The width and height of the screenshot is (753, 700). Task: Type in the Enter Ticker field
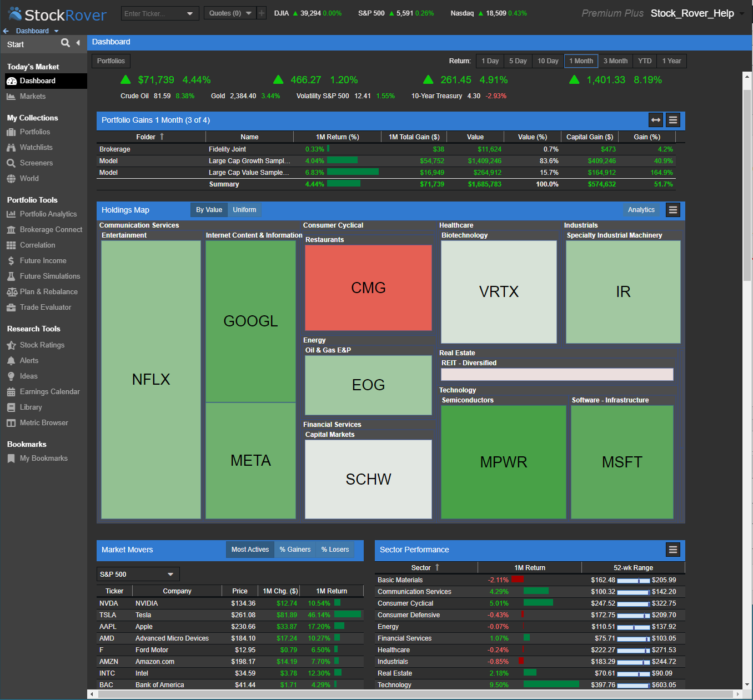click(153, 13)
